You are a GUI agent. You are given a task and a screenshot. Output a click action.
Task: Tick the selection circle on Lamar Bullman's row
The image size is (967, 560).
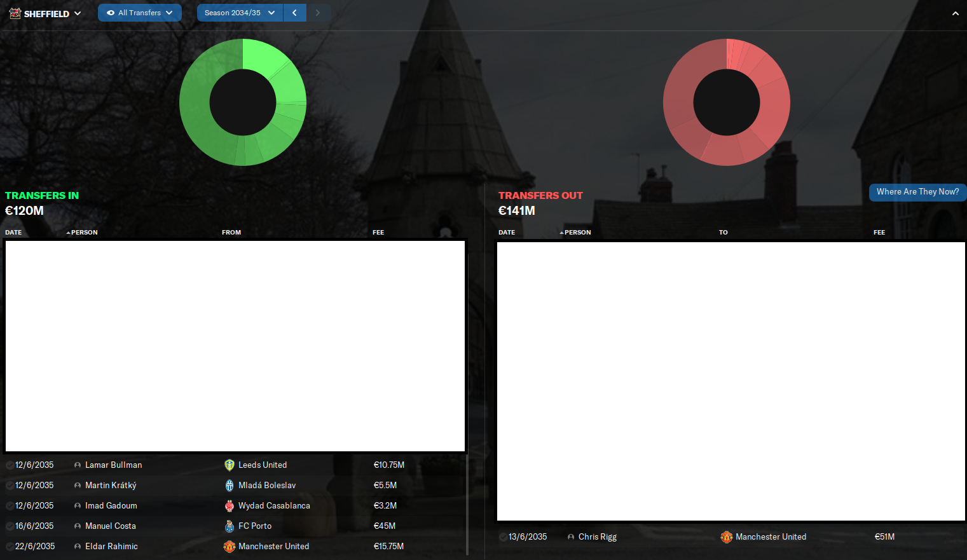pyautogui.click(x=10, y=465)
